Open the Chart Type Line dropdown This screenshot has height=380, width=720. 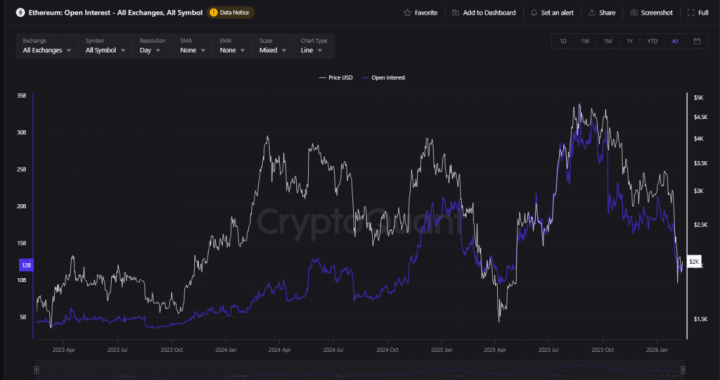(314, 46)
